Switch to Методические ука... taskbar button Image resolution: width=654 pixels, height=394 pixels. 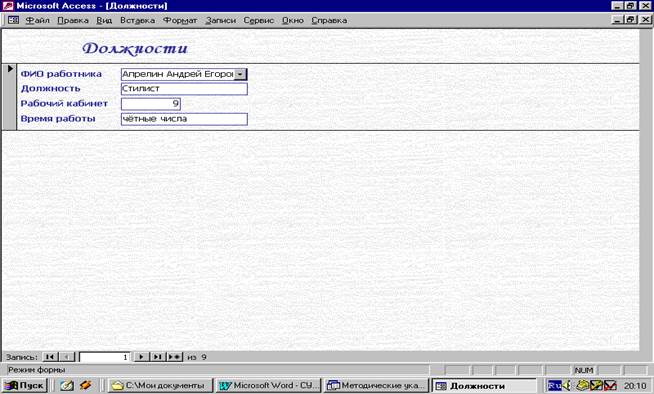click(x=376, y=385)
